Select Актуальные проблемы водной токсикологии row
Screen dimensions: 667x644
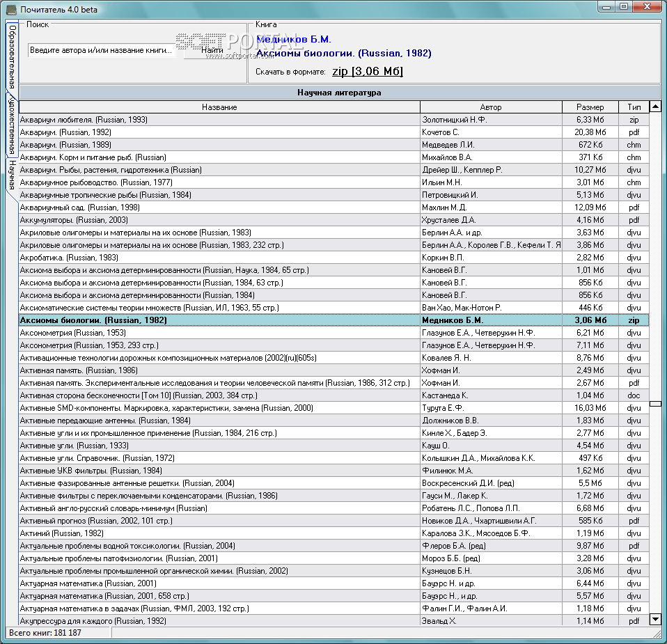click(334, 546)
